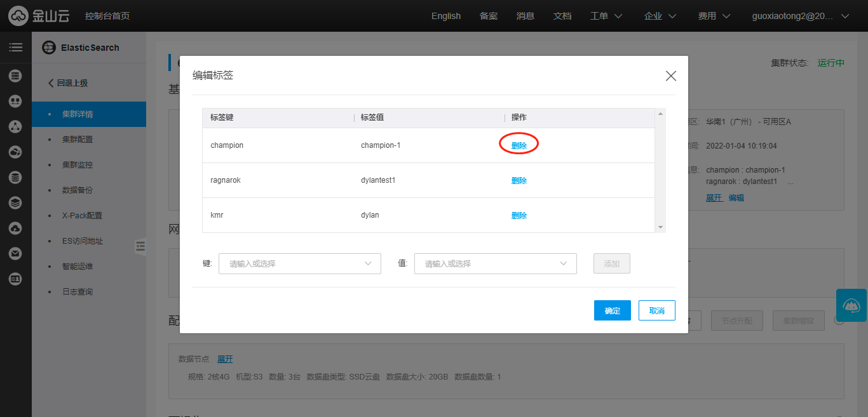The height and width of the screenshot is (417, 868).
Task: Expand the account guoxiaotong2 dropdown
Action: pos(800,16)
